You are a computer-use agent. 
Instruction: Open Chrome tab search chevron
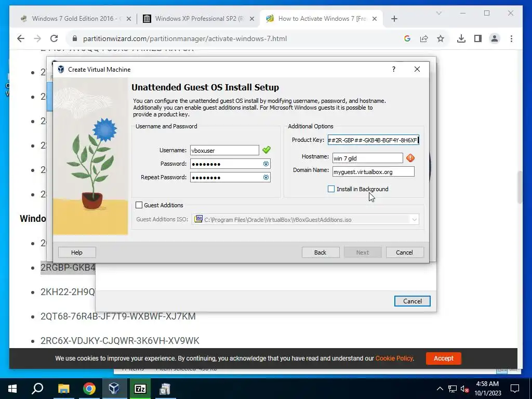(438, 13)
